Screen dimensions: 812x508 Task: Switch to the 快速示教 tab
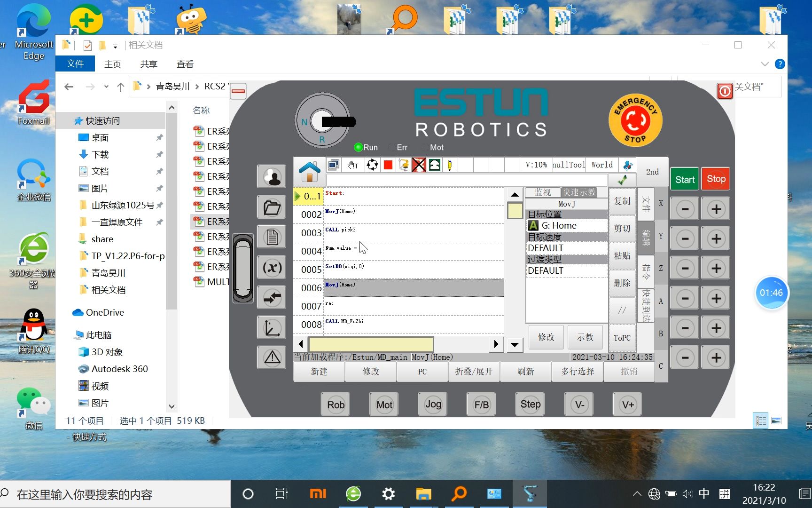579,192
